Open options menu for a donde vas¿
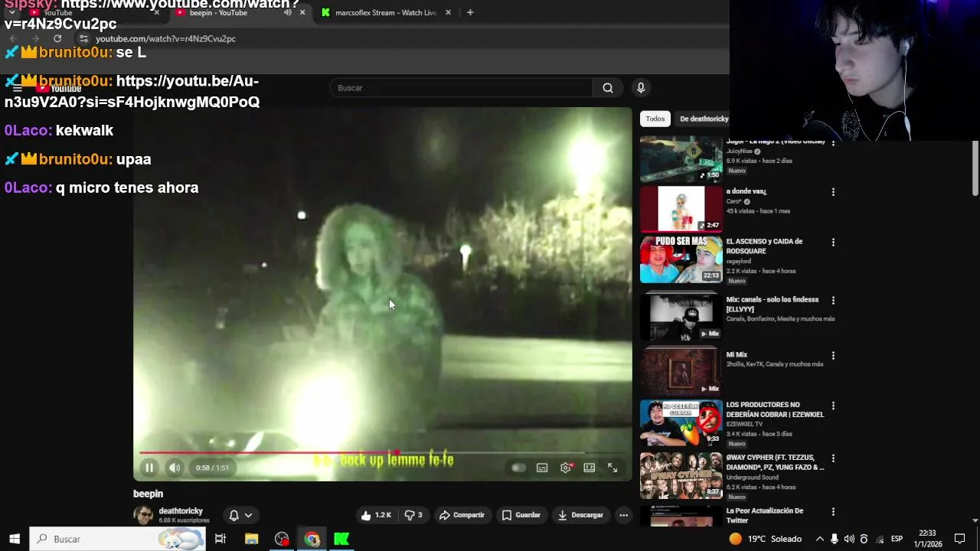The width and height of the screenshot is (980, 551). [x=833, y=192]
